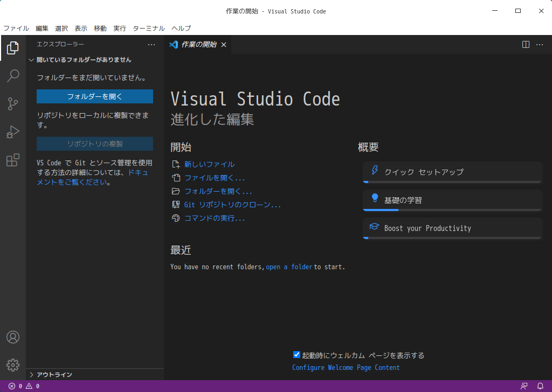Screen dimensions: 552x392
Task: Click the フォルダーを開く... link in 開始
Action: pos(218,191)
